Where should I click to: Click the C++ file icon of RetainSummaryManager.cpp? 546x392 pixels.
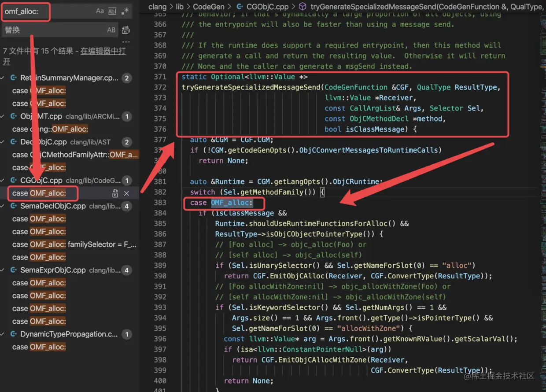14,78
